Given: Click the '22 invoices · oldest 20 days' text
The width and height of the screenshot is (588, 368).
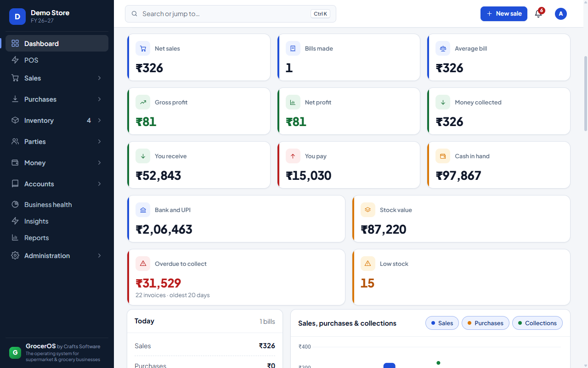Looking at the screenshot, I should point(173,295).
